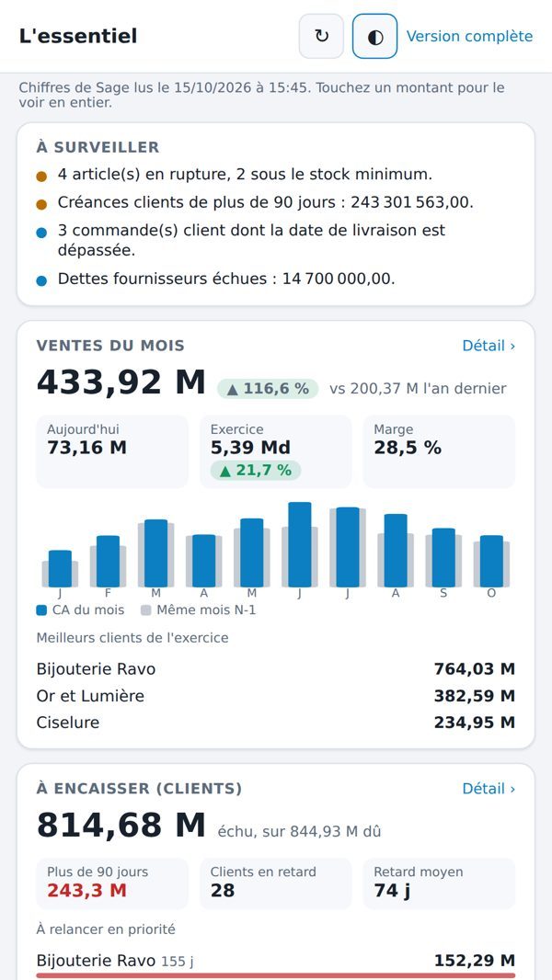The height and width of the screenshot is (980, 552).
Task: Click the June (J) tallest chart bar
Action: (x=300, y=544)
